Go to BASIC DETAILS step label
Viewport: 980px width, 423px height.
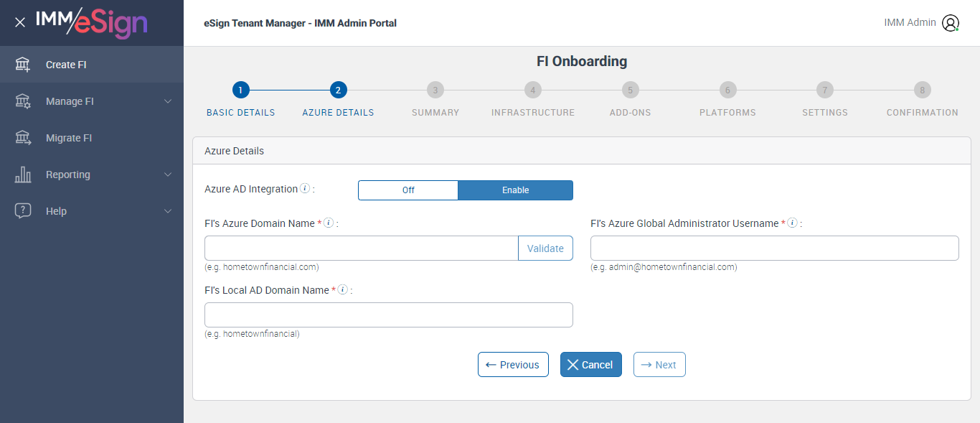241,113
